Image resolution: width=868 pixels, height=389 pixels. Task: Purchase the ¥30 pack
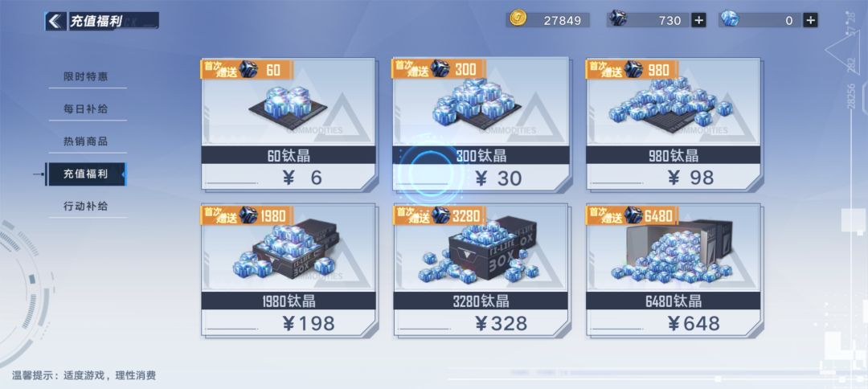pos(481,125)
